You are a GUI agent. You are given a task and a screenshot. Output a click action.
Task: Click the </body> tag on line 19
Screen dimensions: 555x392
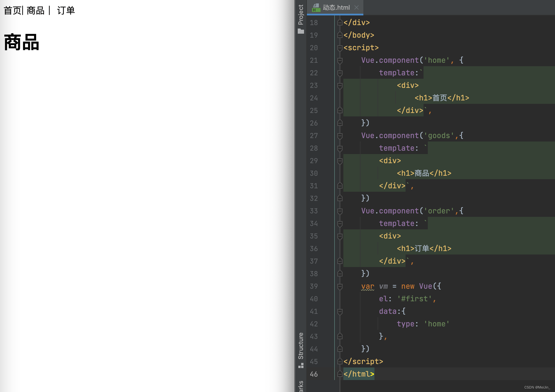359,35
